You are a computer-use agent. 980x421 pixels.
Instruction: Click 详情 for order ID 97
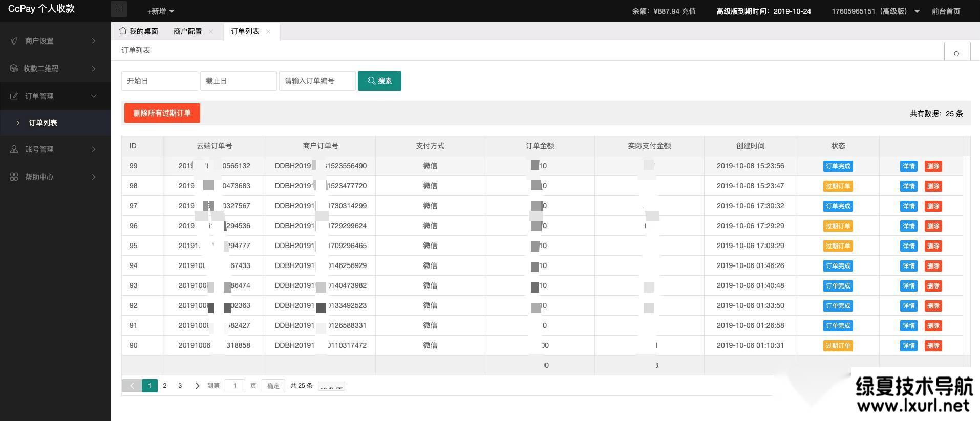point(909,206)
